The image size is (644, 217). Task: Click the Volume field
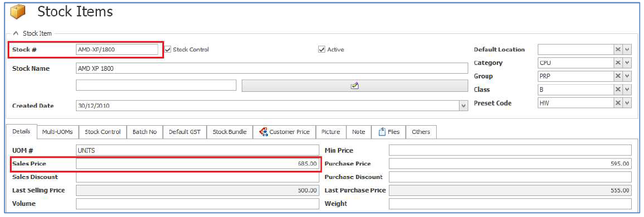(x=197, y=204)
